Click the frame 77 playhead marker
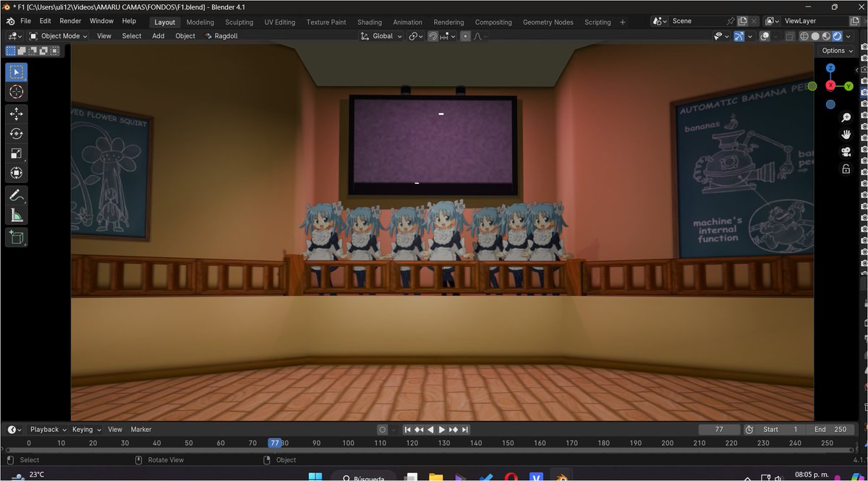The height and width of the screenshot is (481, 868). coord(274,443)
